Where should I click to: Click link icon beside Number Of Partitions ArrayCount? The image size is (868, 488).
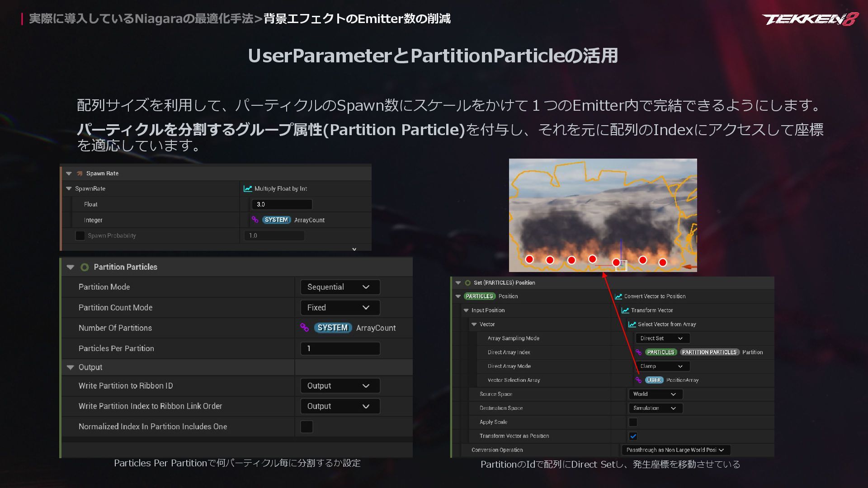tap(304, 328)
